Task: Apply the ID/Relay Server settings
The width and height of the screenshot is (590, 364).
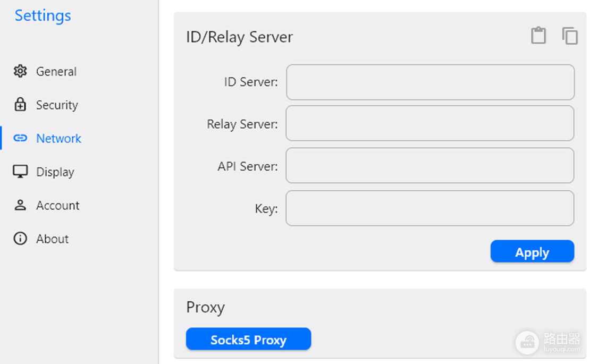Action: point(532,251)
